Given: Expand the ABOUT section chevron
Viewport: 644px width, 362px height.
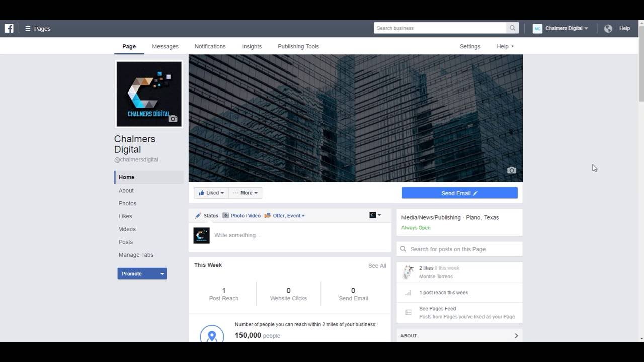Looking at the screenshot, I should (x=516, y=336).
